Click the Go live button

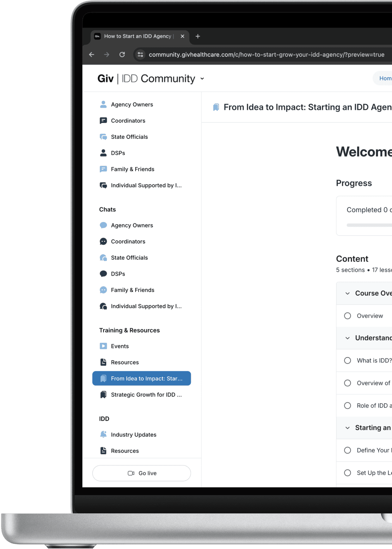pos(142,473)
